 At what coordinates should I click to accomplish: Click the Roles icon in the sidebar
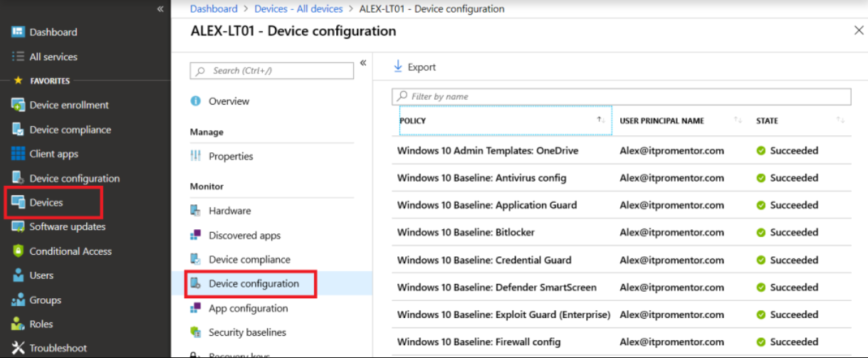pyautogui.click(x=19, y=324)
